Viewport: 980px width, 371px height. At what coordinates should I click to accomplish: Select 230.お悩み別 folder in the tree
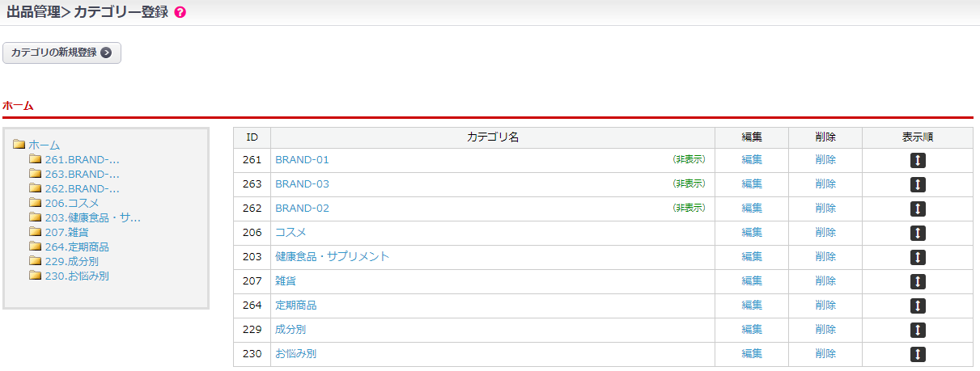(76, 276)
